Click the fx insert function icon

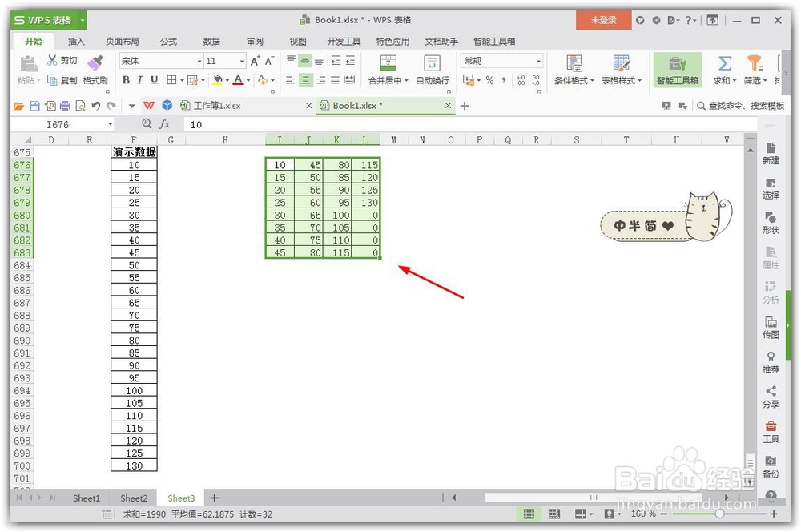point(164,124)
